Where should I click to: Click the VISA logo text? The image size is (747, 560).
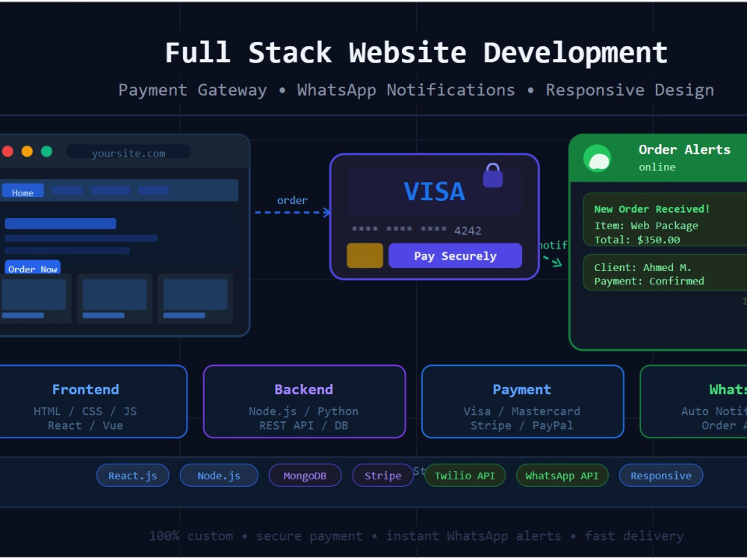pos(434,191)
